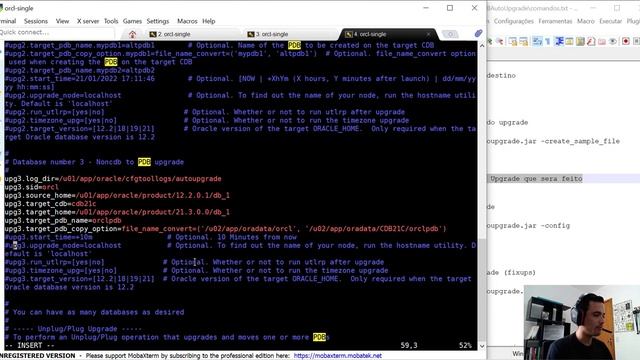This screenshot has height=360, width=640.
Task: Click the terminal vertical scrollbar thumb
Action: 482,291
